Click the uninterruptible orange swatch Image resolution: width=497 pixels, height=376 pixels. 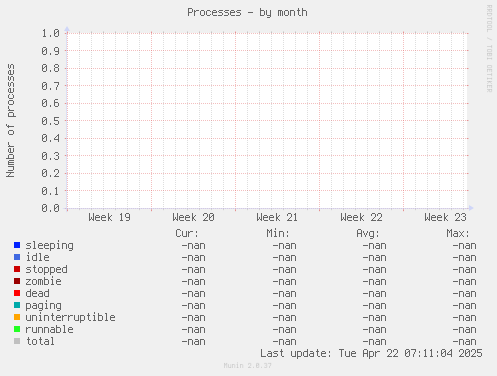(17, 317)
